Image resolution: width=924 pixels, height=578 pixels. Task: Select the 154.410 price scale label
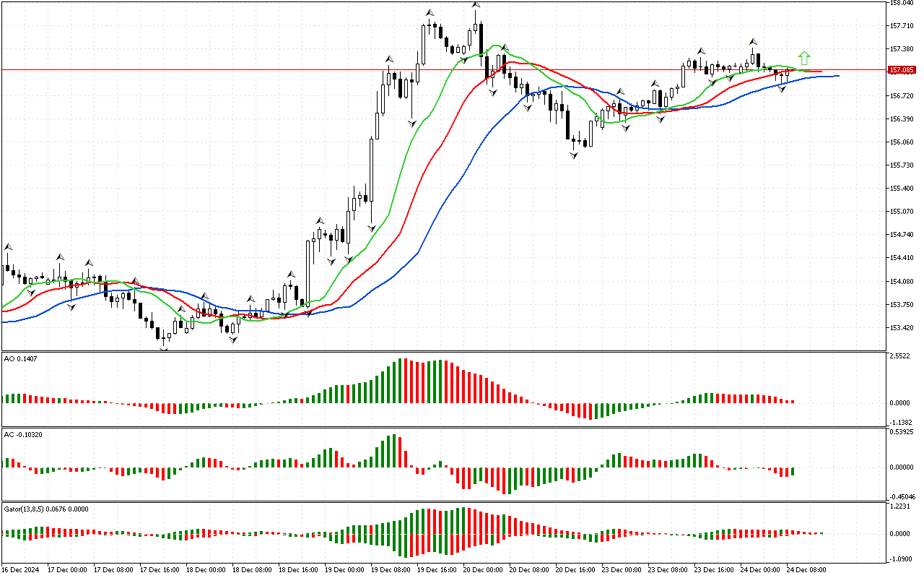[903, 257]
